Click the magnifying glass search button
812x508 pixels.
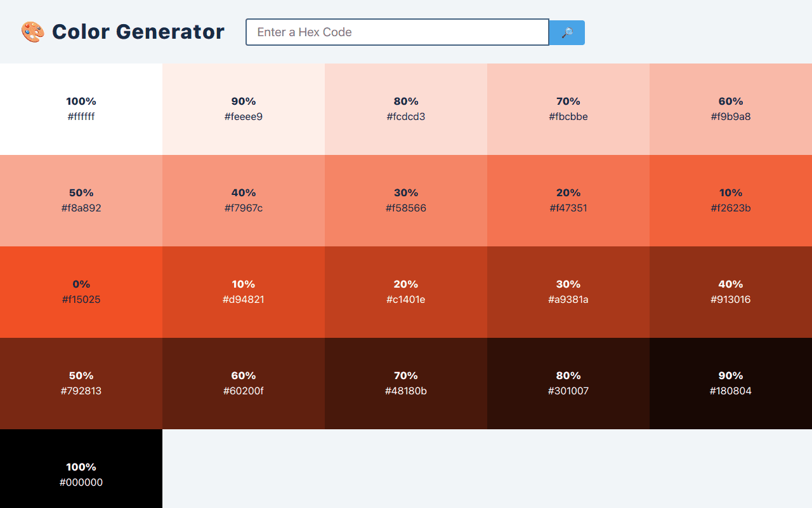(x=566, y=32)
